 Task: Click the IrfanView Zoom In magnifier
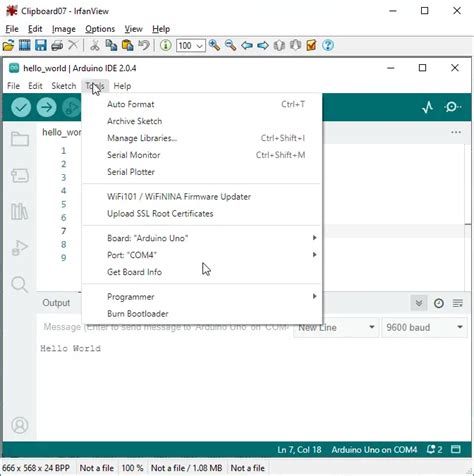click(x=214, y=45)
